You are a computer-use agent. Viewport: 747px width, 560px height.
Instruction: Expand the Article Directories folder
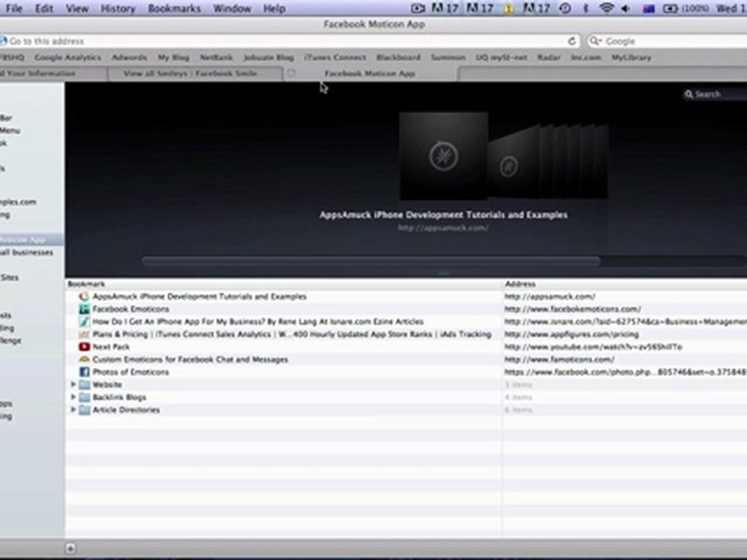pyautogui.click(x=73, y=410)
